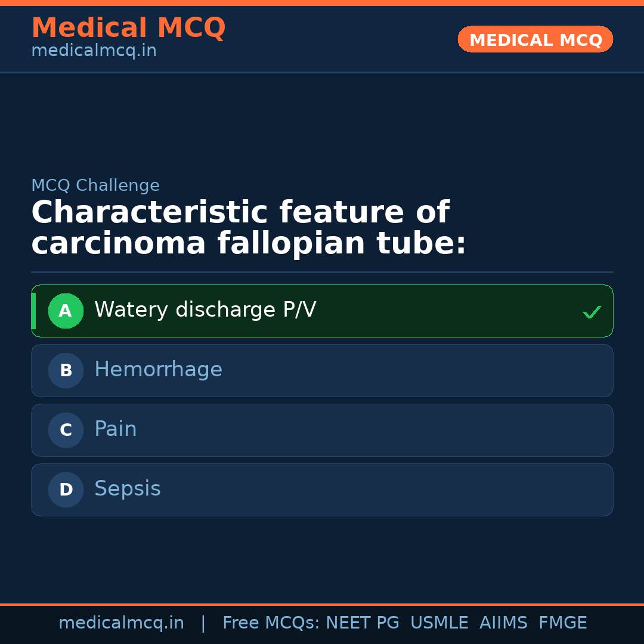The width and height of the screenshot is (644, 644).
Task: Click the letter B circle badge
Action: 66,370
